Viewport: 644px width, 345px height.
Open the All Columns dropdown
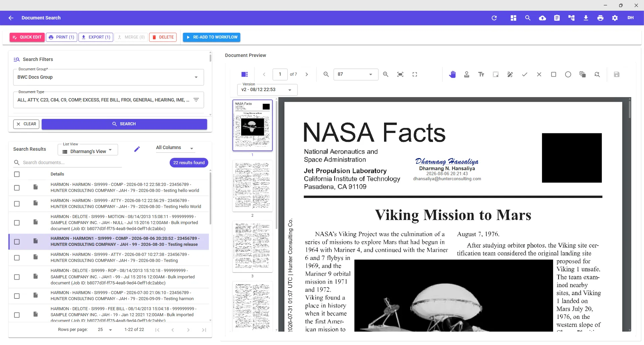[x=175, y=148]
